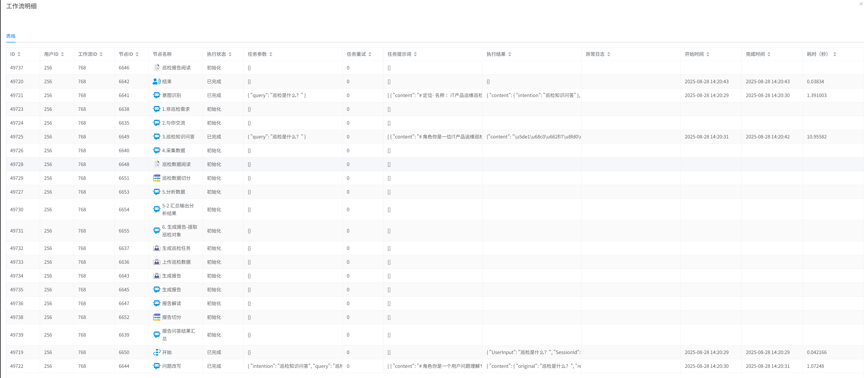Click the user icon beside 结束
This screenshot has width=868, height=378.
coord(157,81)
